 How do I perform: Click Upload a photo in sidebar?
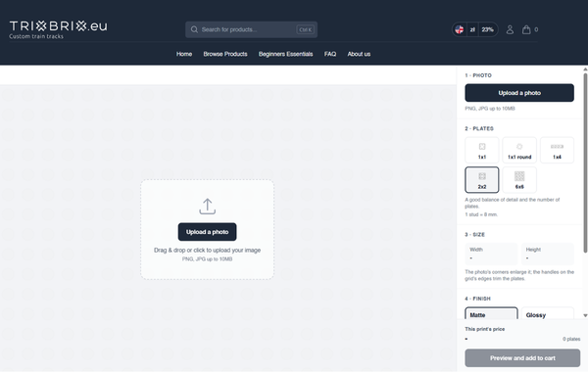(x=519, y=93)
